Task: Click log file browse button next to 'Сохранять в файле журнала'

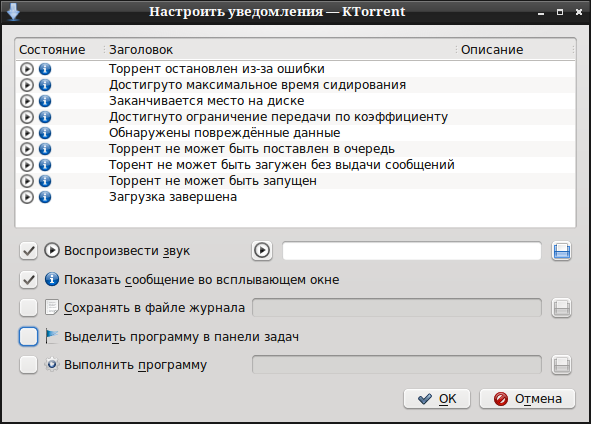Action: [x=562, y=308]
